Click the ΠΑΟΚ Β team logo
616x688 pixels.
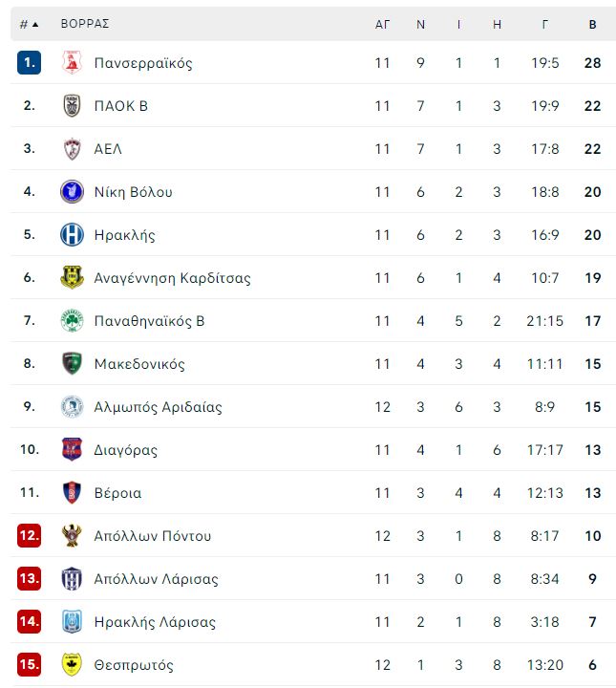pyautogui.click(x=72, y=106)
